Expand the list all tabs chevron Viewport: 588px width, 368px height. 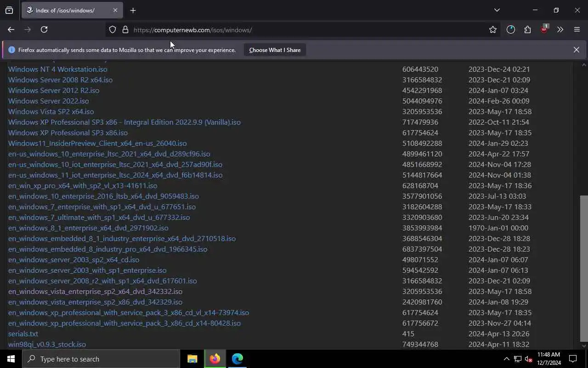pos(497,10)
